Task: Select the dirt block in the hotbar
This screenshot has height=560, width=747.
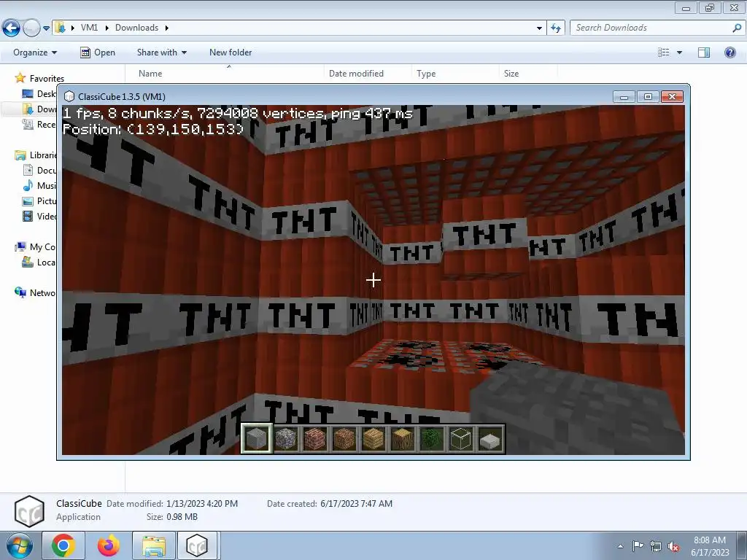Action: pyautogui.click(x=344, y=438)
